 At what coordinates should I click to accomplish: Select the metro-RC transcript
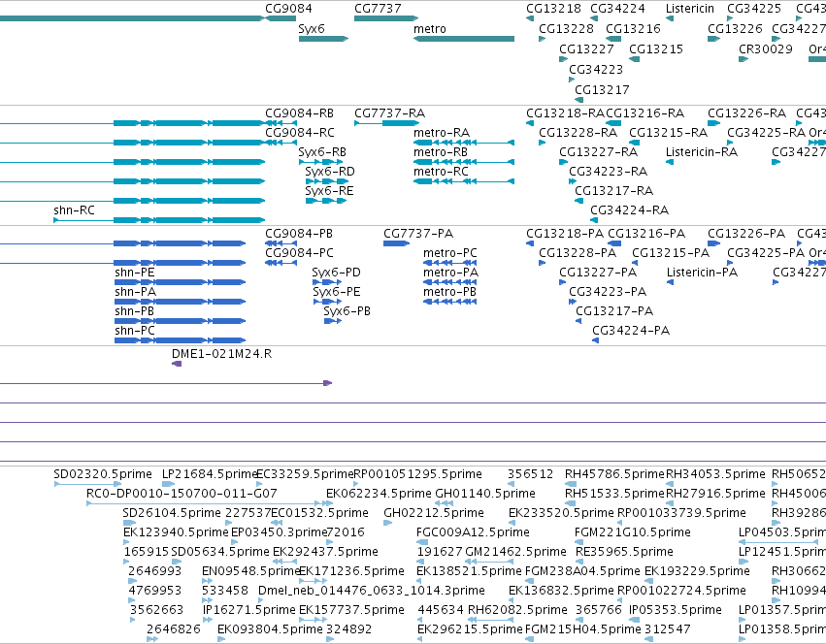click(x=464, y=181)
